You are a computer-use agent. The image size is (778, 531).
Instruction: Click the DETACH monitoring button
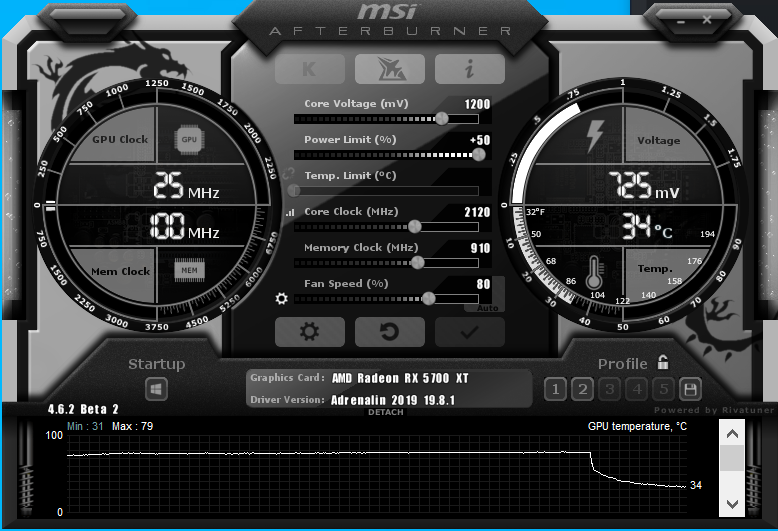tap(386, 412)
